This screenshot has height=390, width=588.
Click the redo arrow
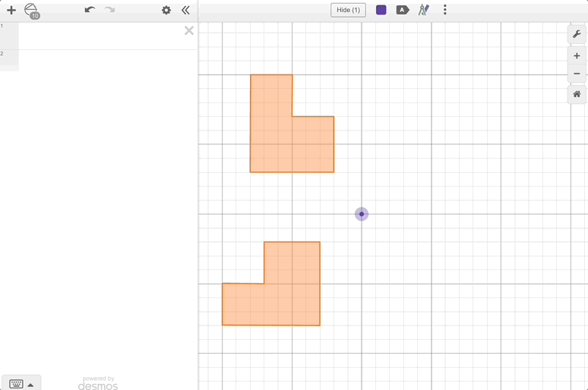(110, 11)
